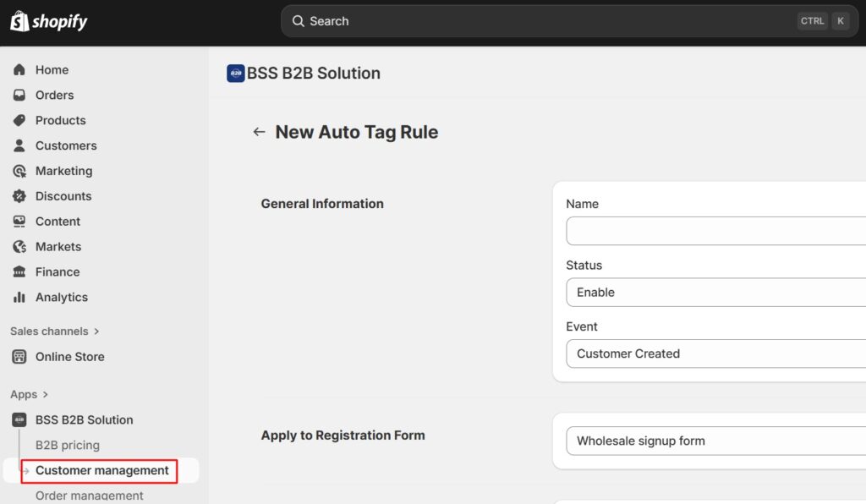Click the search magnifier icon
This screenshot has width=866, height=504.
coord(299,21)
